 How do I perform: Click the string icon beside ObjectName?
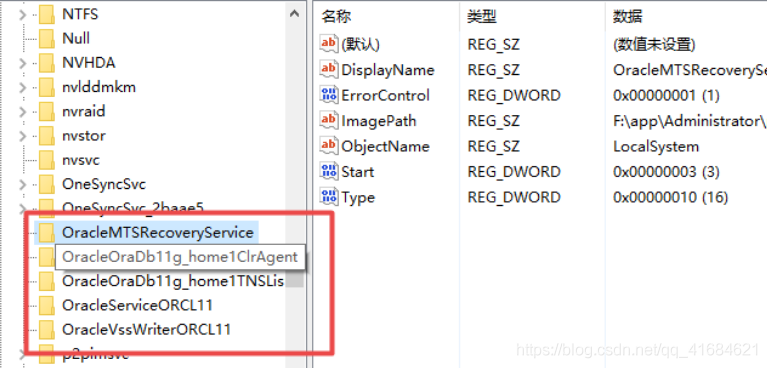pyautogui.click(x=329, y=145)
